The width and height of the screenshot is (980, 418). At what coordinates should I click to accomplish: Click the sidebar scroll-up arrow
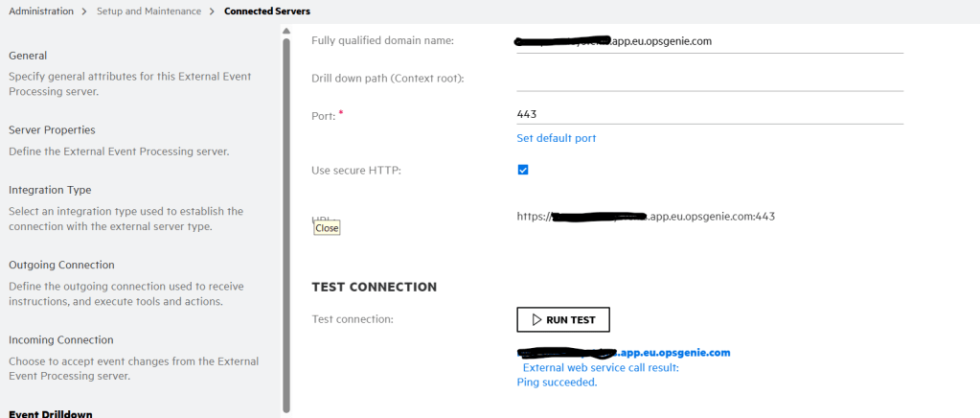click(285, 32)
